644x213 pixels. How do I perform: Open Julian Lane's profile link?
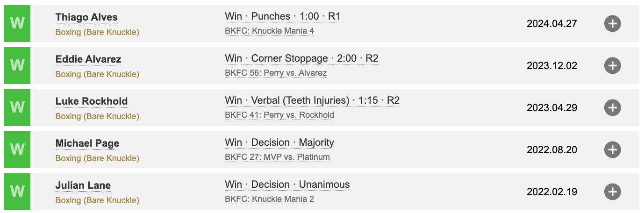[x=83, y=185]
